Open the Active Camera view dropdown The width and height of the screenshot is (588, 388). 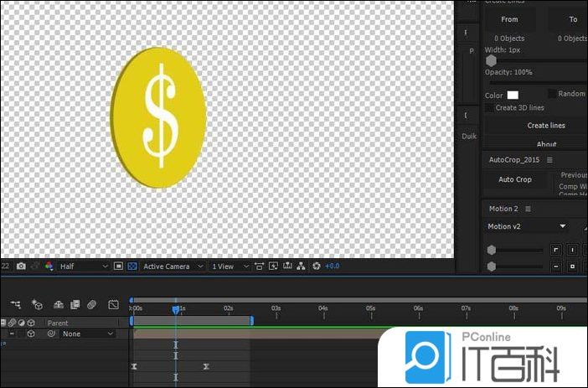coord(173,266)
